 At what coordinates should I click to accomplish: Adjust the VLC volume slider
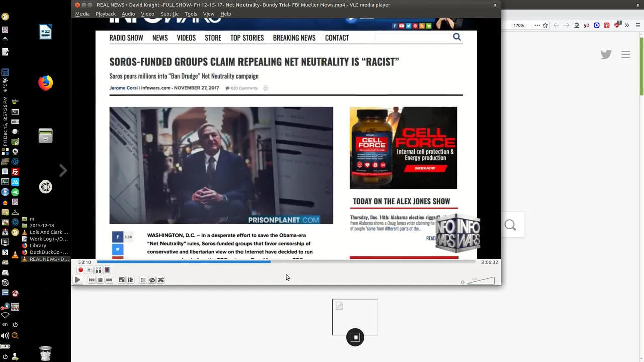click(481, 281)
